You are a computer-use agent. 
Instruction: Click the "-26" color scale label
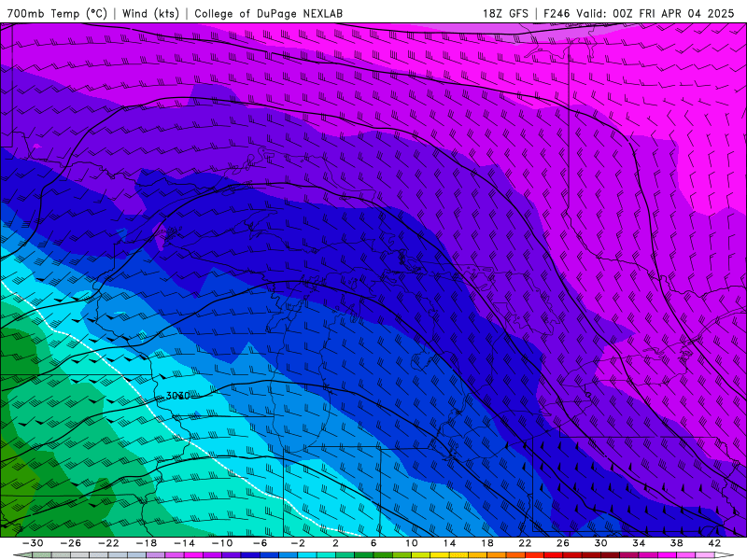(x=71, y=543)
